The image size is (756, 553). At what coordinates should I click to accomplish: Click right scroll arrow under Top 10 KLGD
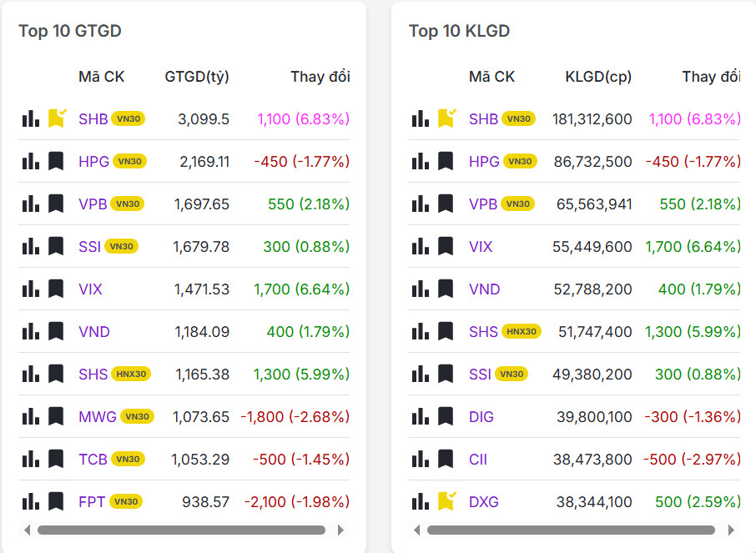coord(731,530)
